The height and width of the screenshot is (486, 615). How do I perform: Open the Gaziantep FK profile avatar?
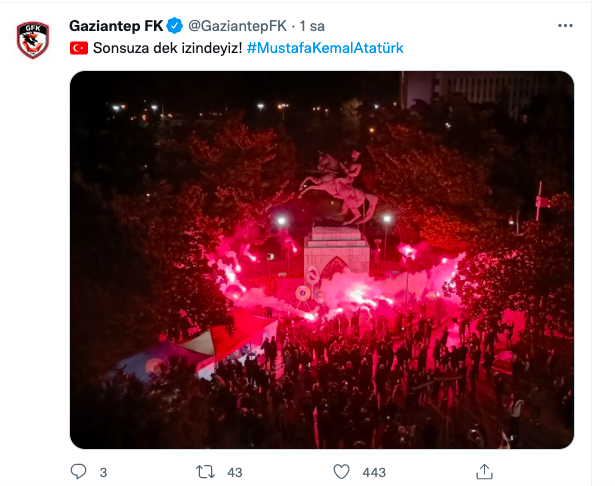[x=33, y=40]
